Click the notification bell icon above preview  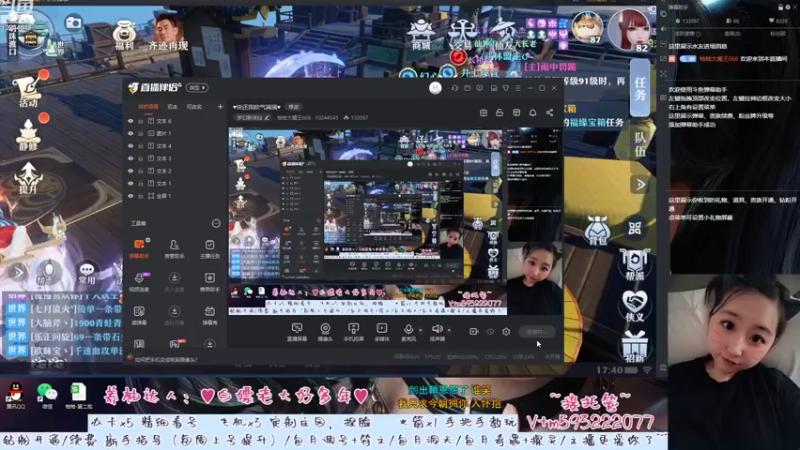point(533,112)
